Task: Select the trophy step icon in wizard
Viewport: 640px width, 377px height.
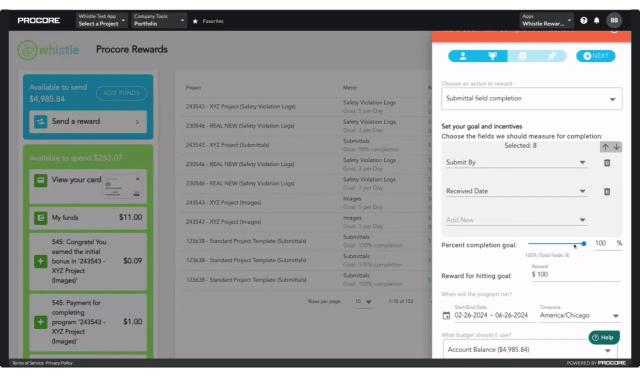Action: pyautogui.click(x=493, y=56)
